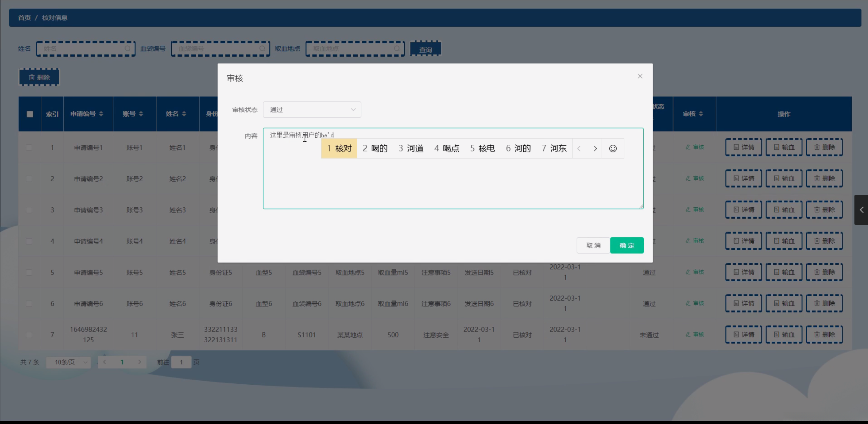This screenshot has height=424, width=868.
Task: Click the green 确定 button
Action: coord(626,245)
